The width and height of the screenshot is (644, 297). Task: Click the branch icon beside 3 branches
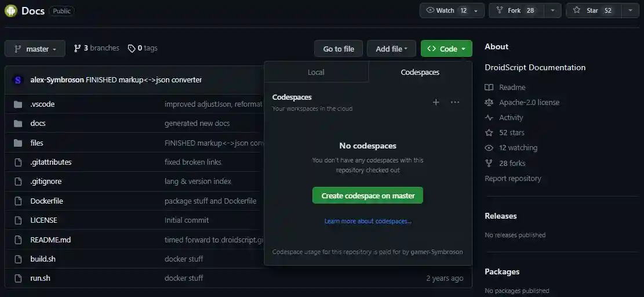[77, 49]
